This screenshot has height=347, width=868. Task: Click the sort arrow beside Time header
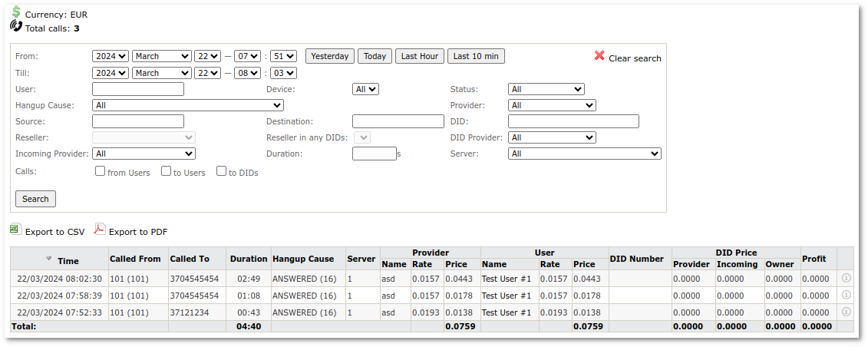pyautogui.click(x=49, y=259)
